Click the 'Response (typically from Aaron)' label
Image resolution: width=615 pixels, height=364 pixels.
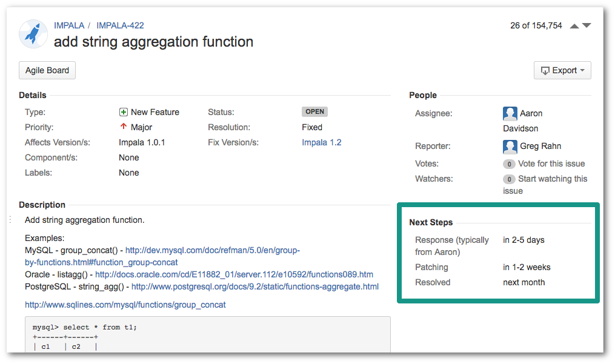452,246
